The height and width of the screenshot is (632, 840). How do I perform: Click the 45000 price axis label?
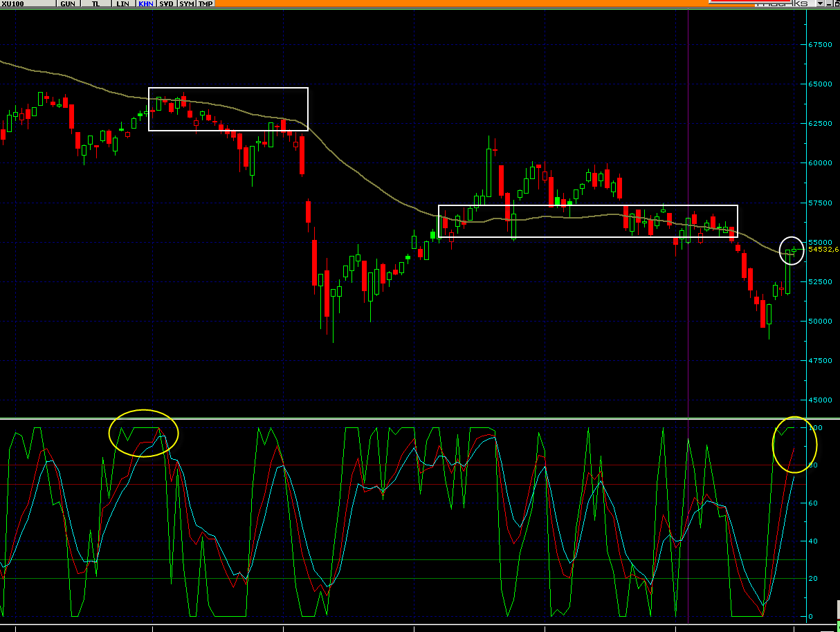pos(820,400)
